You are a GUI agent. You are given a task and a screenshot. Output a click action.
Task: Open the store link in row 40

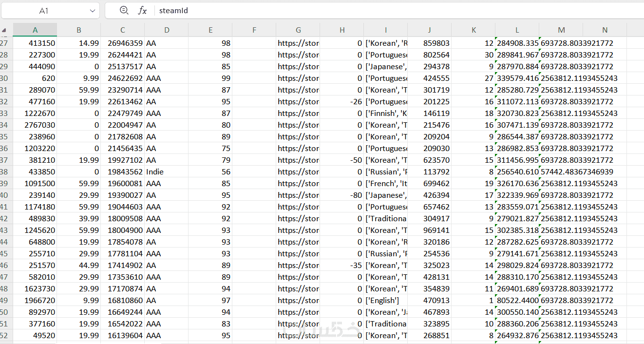click(298, 195)
